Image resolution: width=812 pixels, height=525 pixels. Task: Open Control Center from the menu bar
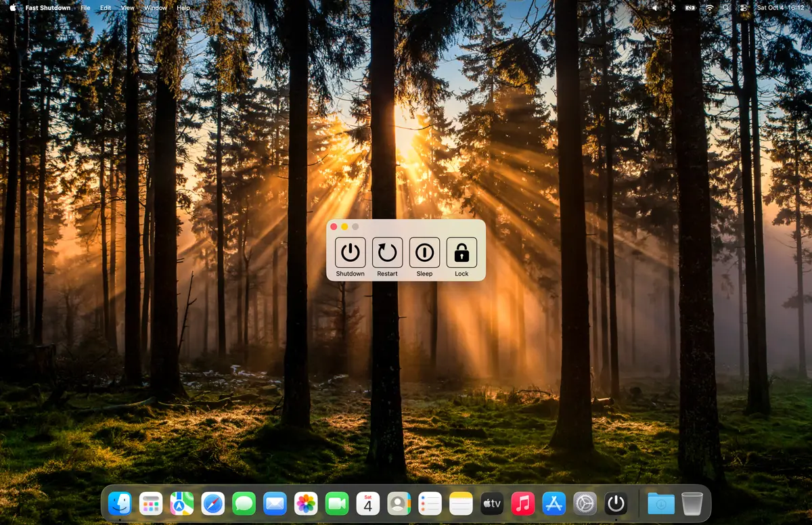(x=744, y=7)
